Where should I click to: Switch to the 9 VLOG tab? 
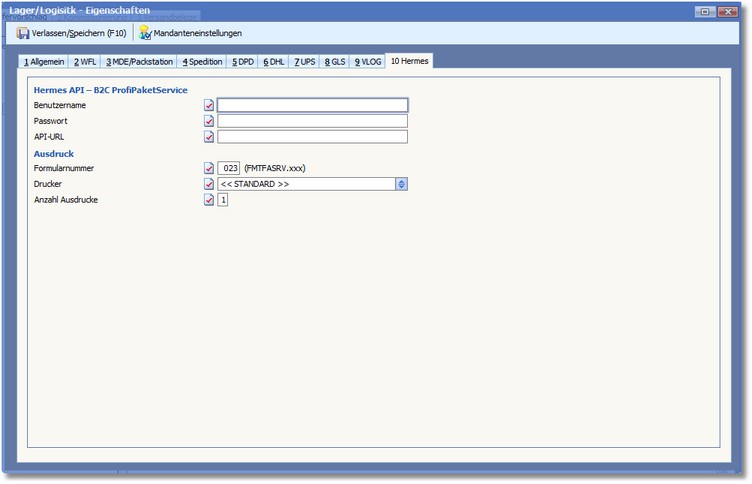(367, 62)
